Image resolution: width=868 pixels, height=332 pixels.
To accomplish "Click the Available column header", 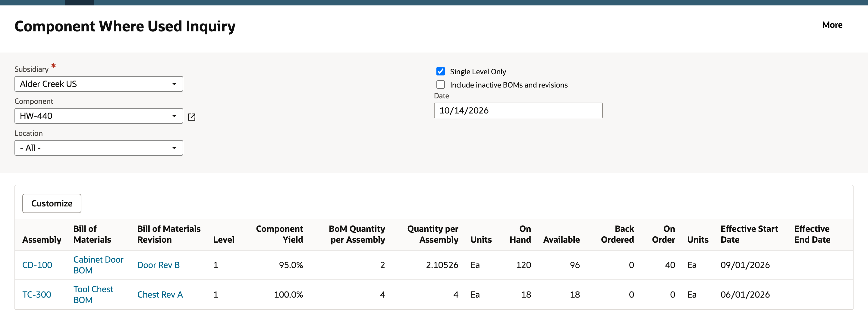I will click(561, 240).
